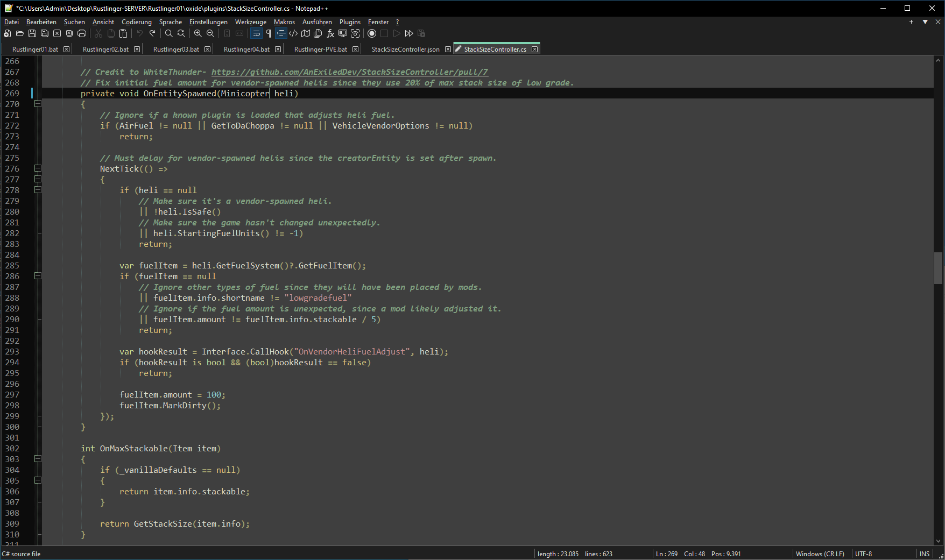Open the Plugins menu
This screenshot has height=560, width=945.
pyautogui.click(x=350, y=22)
